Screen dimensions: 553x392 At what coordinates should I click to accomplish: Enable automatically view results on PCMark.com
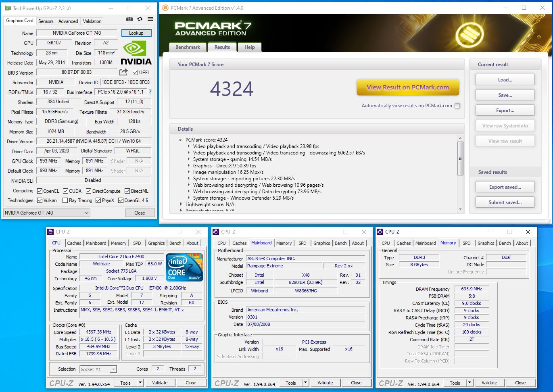point(457,106)
